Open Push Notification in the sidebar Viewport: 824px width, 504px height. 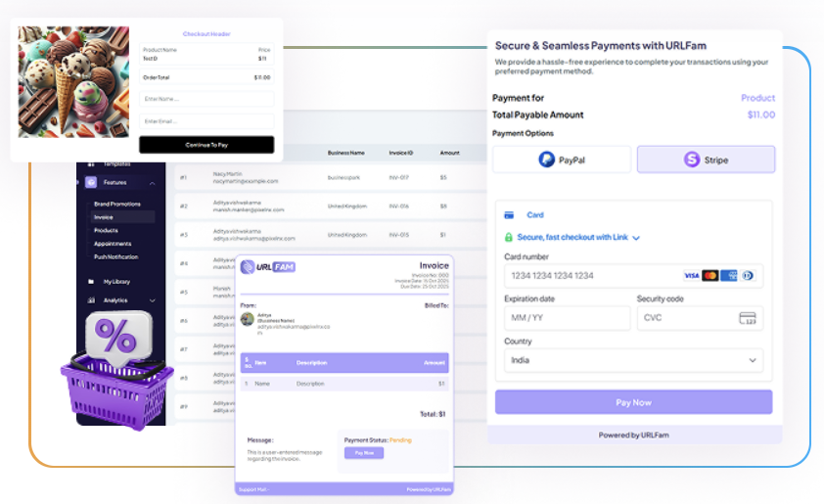[x=115, y=256]
